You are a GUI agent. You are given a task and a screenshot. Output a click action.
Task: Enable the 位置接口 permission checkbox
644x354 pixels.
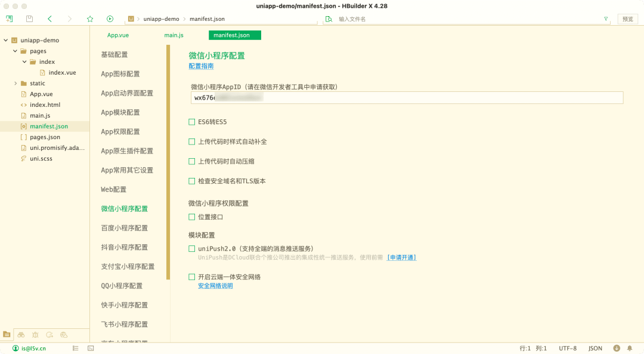click(192, 217)
